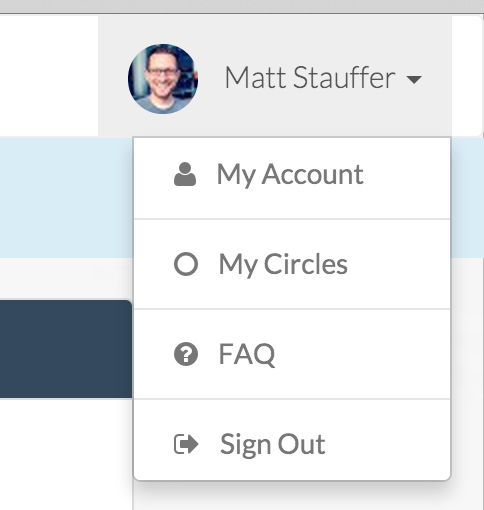This screenshot has width=484, height=510.
Task: Click the gray header space between avatar and name
Action: click(211, 79)
